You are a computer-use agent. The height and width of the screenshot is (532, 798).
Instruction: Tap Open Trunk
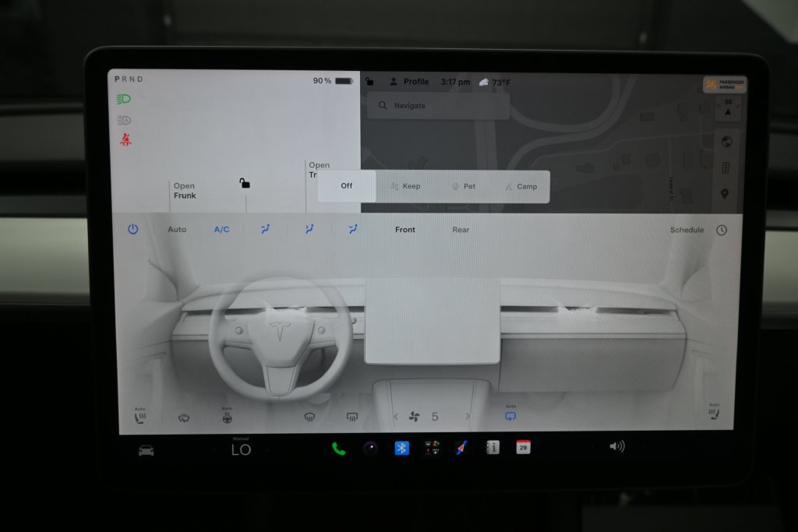pyautogui.click(x=319, y=170)
